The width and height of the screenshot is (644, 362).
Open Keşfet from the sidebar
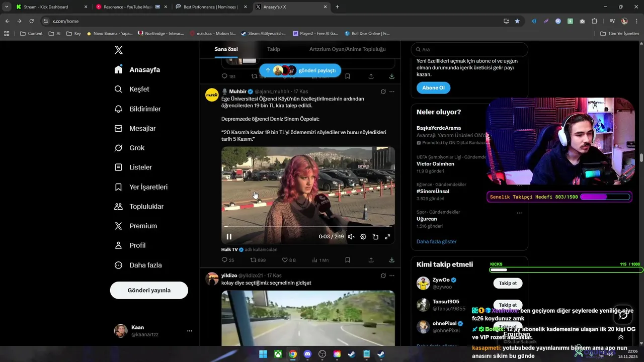coord(132,89)
